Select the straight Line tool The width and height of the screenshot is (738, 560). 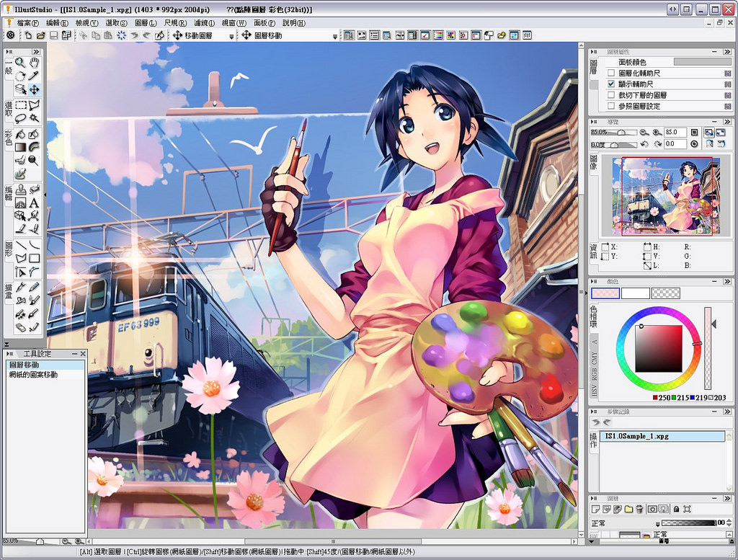(20, 245)
